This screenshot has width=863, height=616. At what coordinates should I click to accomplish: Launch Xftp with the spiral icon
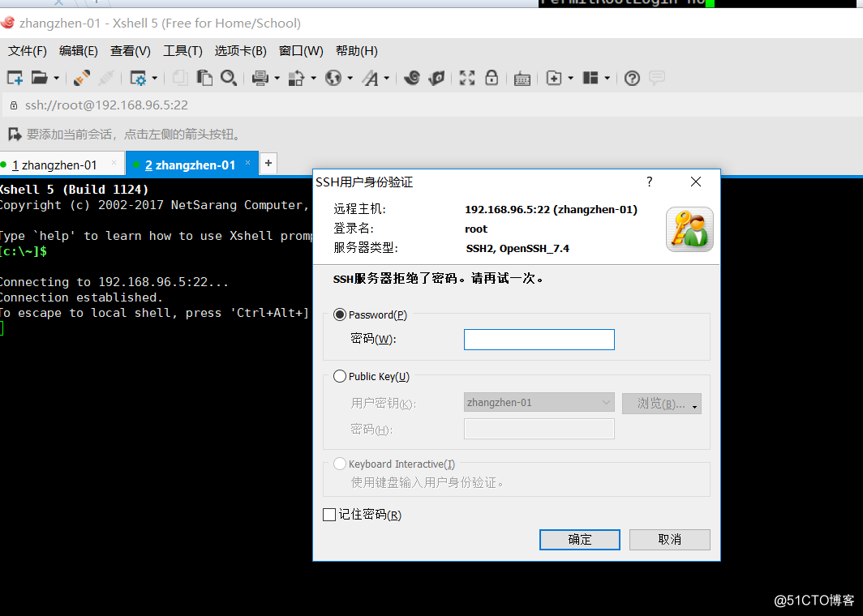412,78
